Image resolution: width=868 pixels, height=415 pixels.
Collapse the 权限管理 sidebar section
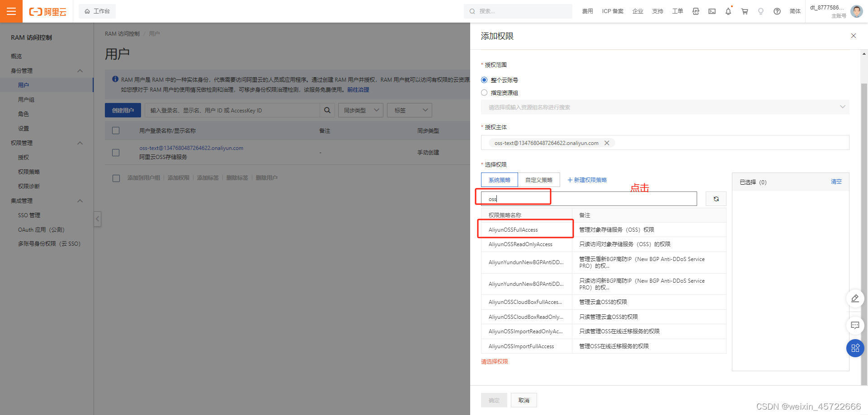(80, 143)
